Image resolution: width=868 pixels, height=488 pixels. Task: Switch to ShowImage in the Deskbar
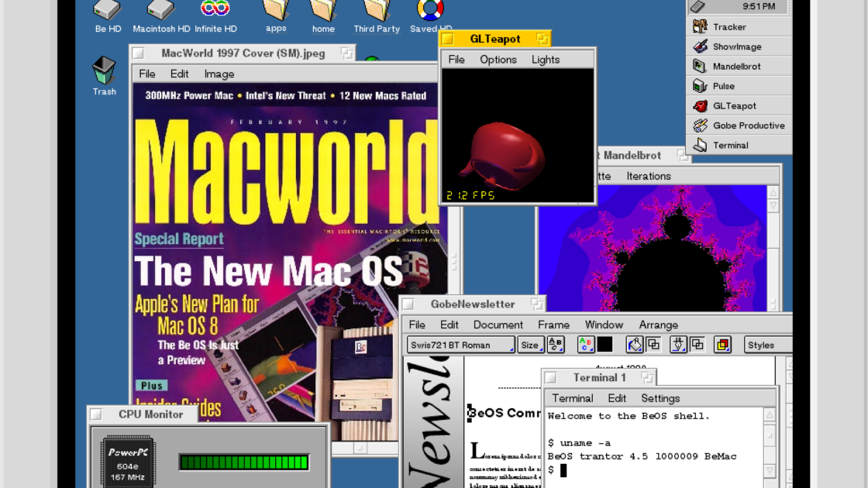pos(739,46)
